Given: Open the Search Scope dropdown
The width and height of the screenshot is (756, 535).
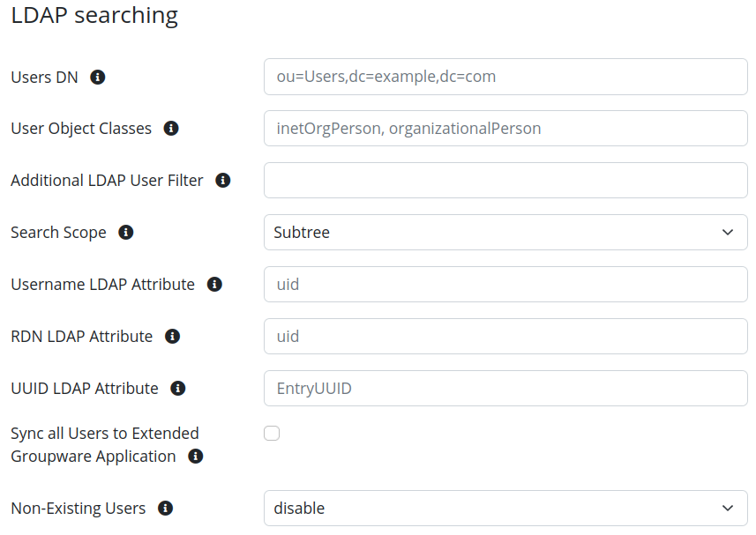Looking at the screenshot, I should point(505,232).
